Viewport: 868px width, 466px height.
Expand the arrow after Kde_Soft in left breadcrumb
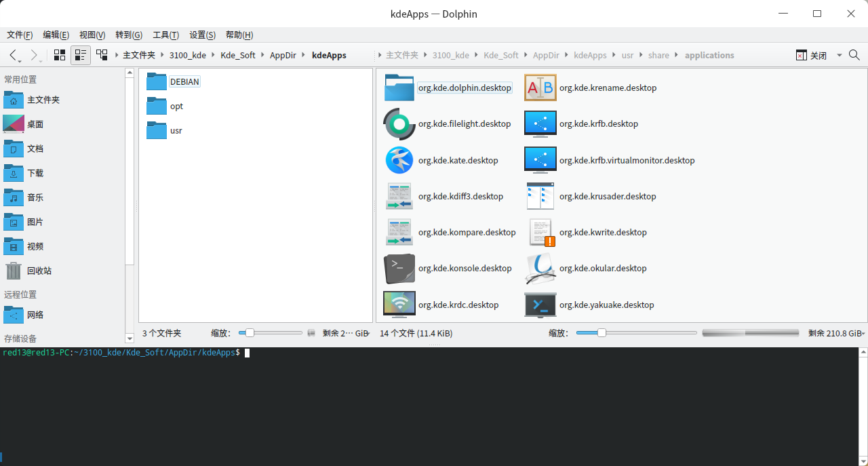coord(263,56)
